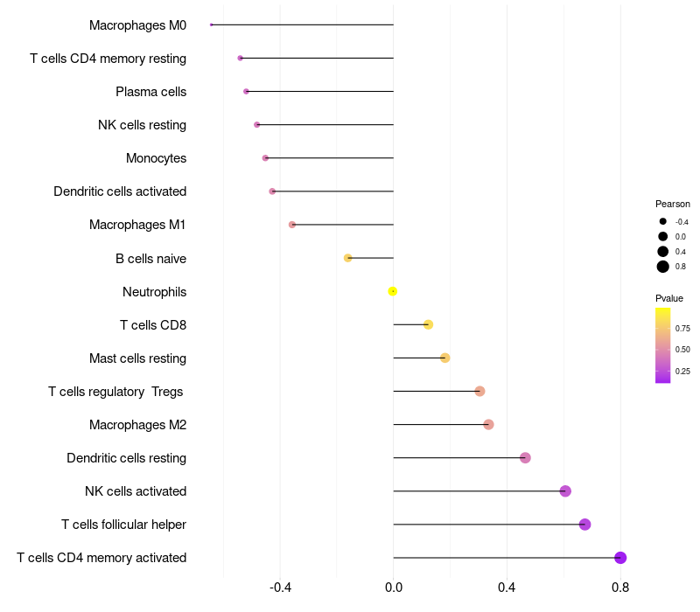Click the Pvalue legend title
700x612 pixels.
click(669, 298)
